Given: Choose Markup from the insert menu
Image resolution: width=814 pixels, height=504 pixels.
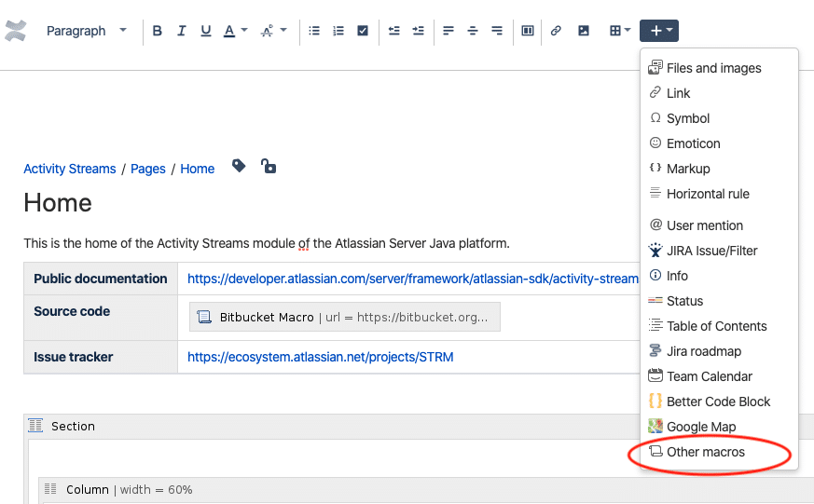Looking at the screenshot, I should [719, 169].
